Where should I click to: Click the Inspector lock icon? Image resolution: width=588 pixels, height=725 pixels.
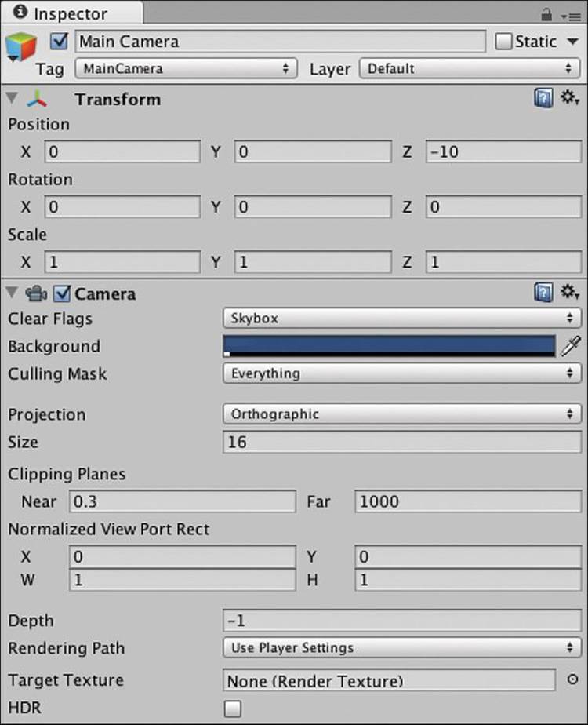(x=546, y=15)
